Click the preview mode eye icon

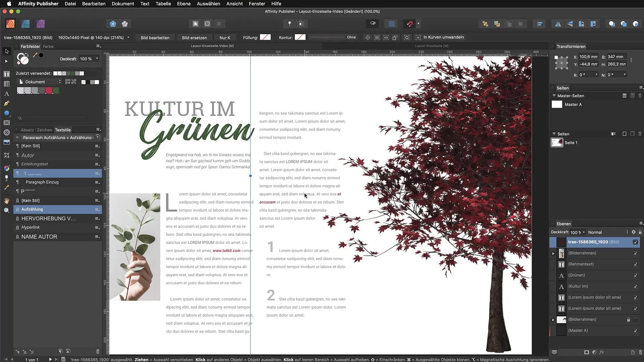373,24
